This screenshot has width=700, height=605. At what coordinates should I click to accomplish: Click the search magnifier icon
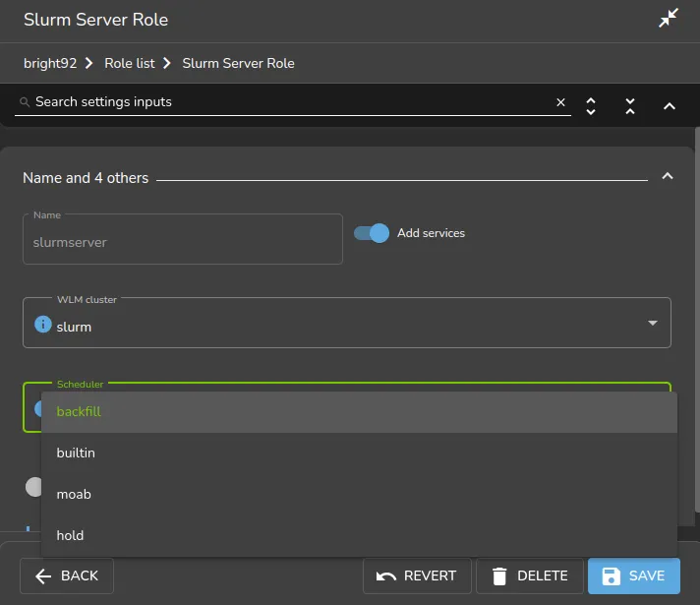pyautogui.click(x=25, y=102)
